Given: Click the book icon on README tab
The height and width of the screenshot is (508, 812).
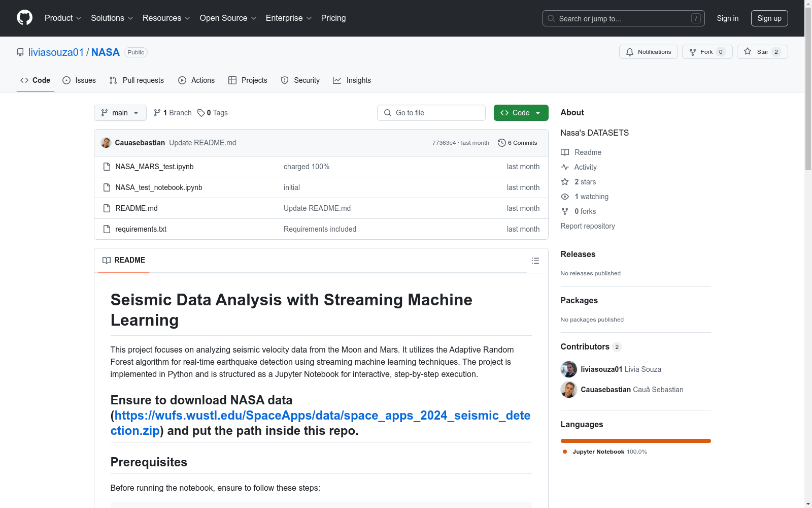Looking at the screenshot, I should click(x=107, y=260).
